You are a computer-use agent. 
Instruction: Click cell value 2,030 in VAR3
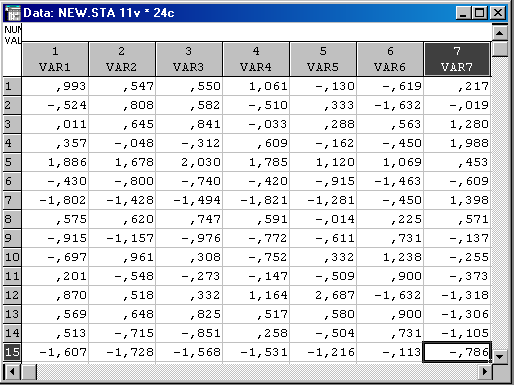point(189,162)
